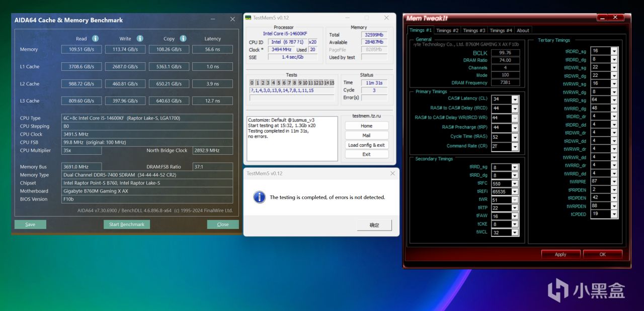Image resolution: width=644 pixels, height=311 pixels.
Task: Expand the tREFI value dropdown
Action: click(515, 192)
